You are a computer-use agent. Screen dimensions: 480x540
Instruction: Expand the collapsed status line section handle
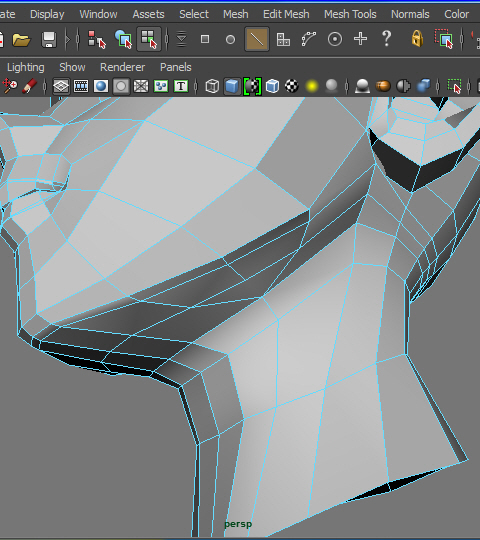(68, 39)
